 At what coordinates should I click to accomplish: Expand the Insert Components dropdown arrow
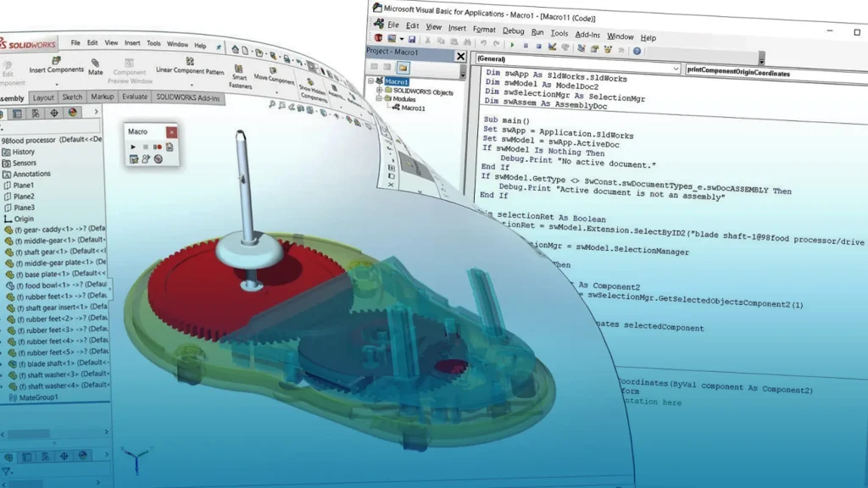tap(57, 84)
